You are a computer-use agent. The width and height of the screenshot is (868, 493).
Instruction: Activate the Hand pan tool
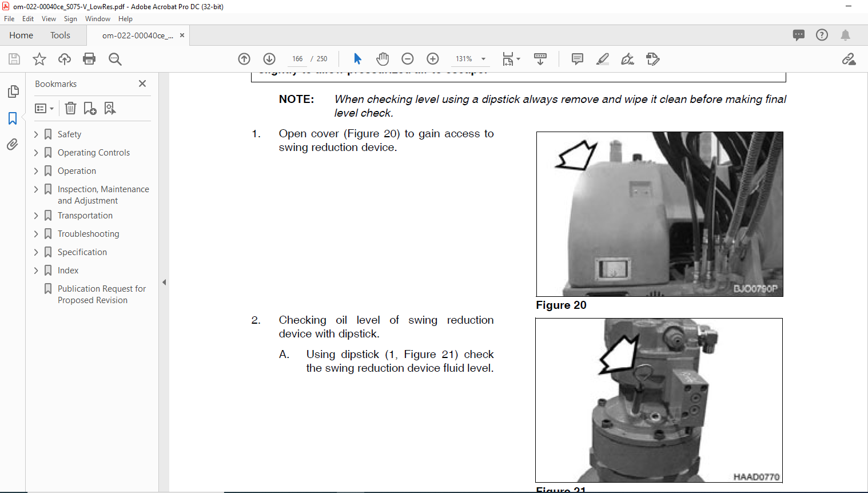coord(383,59)
